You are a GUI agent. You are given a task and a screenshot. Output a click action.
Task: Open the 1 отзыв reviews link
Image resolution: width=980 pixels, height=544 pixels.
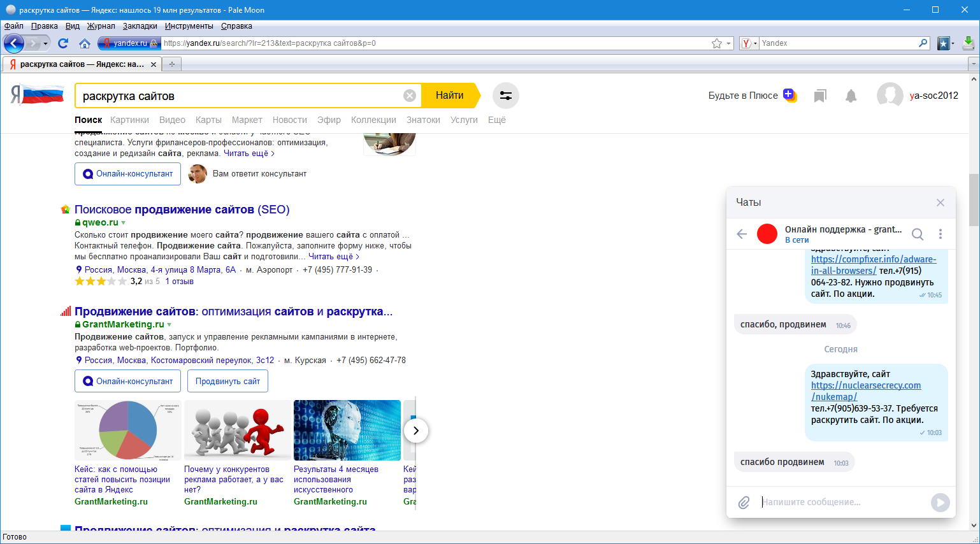180,282
